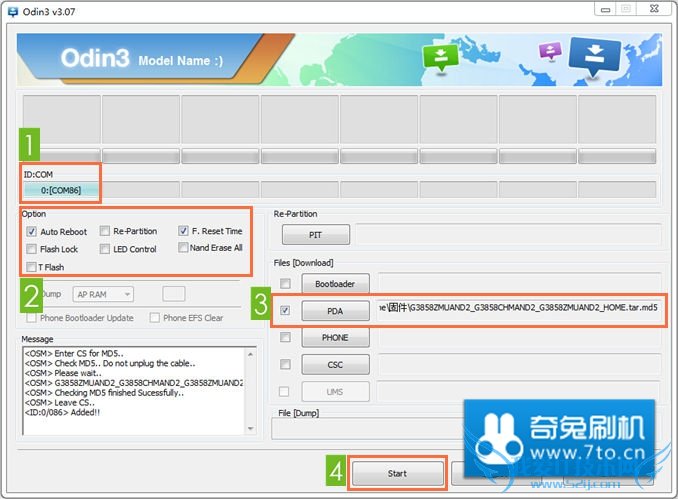
Task: Click the Odin3 app icon in title bar
Action: point(13,12)
